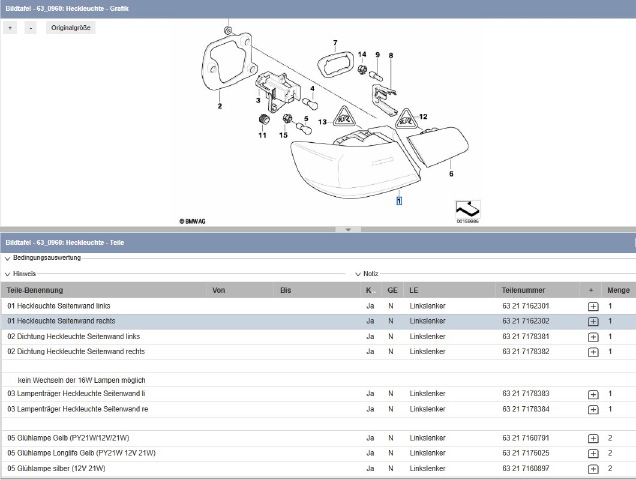Expand the Notiz section
636x480 pixels.
(358, 274)
